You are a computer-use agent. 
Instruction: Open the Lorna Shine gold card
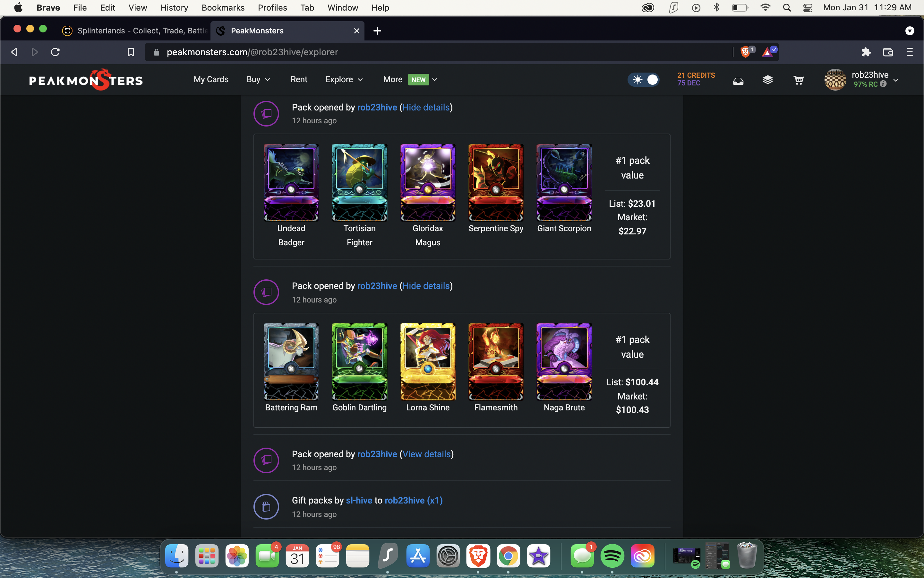428,362
